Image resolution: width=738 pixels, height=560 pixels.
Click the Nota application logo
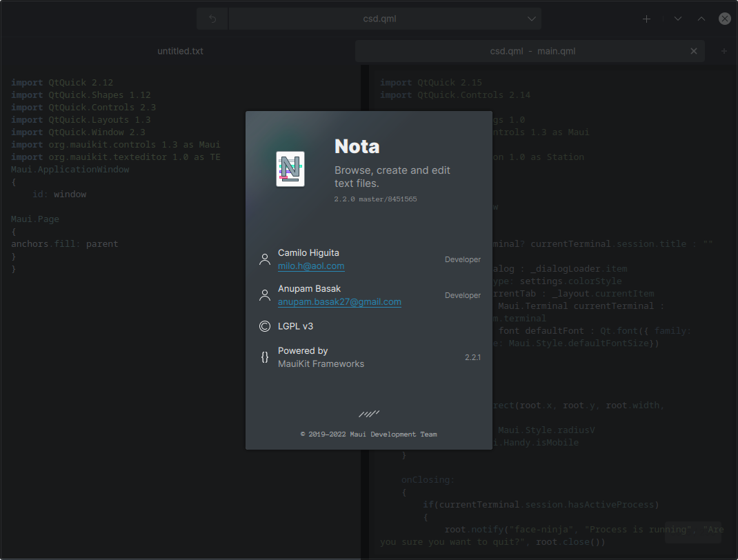(290, 169)
